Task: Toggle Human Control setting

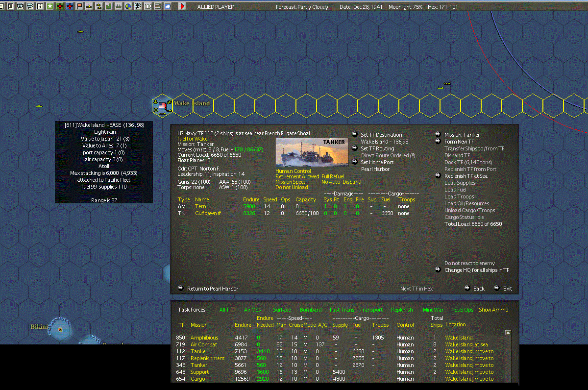Action: [x=293, y=171]
